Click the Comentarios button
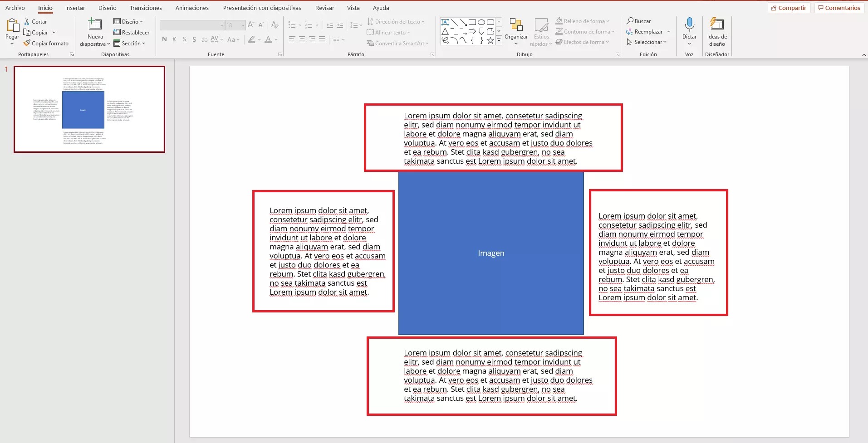 click(839, 8)
